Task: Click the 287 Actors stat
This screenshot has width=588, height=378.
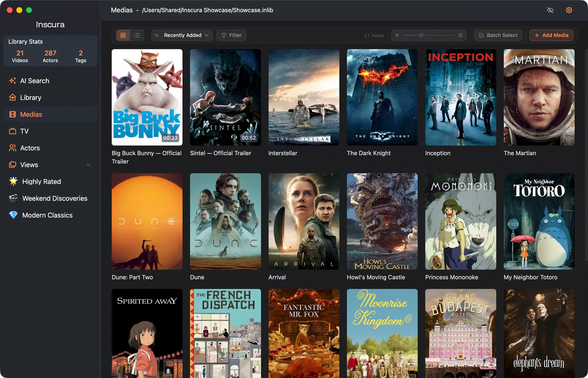Action: point(50,56)
